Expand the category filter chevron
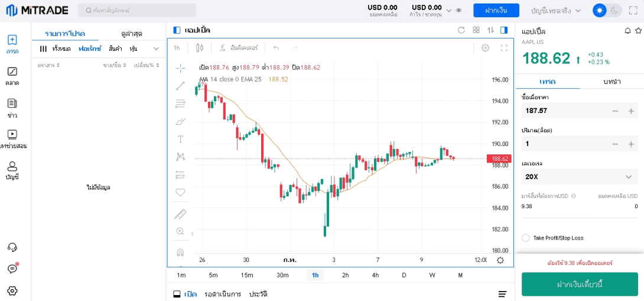This screenshot has width=644, height=301. coord(156,48)
